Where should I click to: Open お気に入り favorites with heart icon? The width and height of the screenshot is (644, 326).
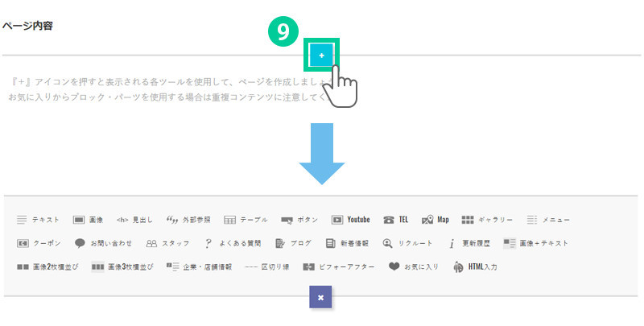point(414,266)
